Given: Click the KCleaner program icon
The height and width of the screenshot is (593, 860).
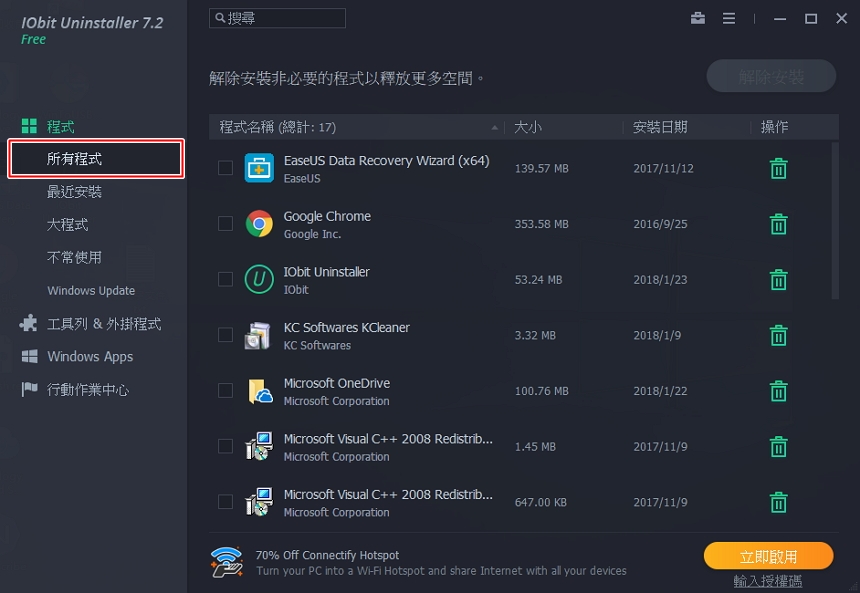Looking at the screenshot, I should coord(258,335).
